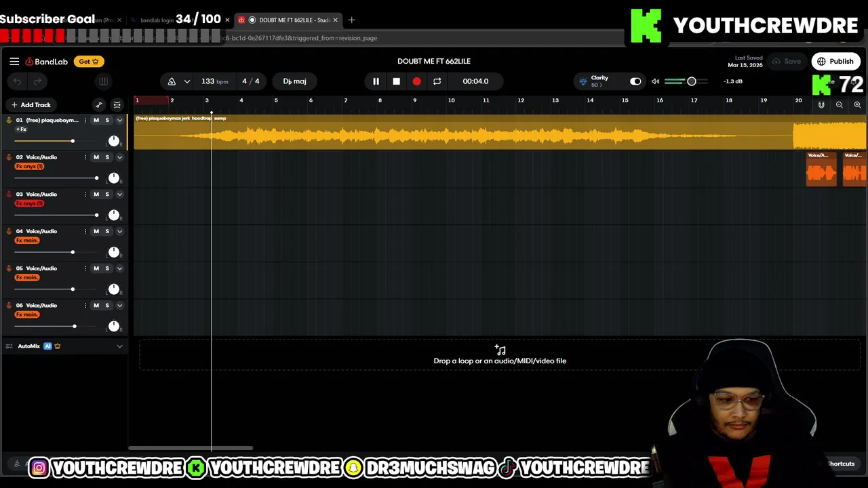
Task: Open a new browser tab
Action: click(351, 20)
